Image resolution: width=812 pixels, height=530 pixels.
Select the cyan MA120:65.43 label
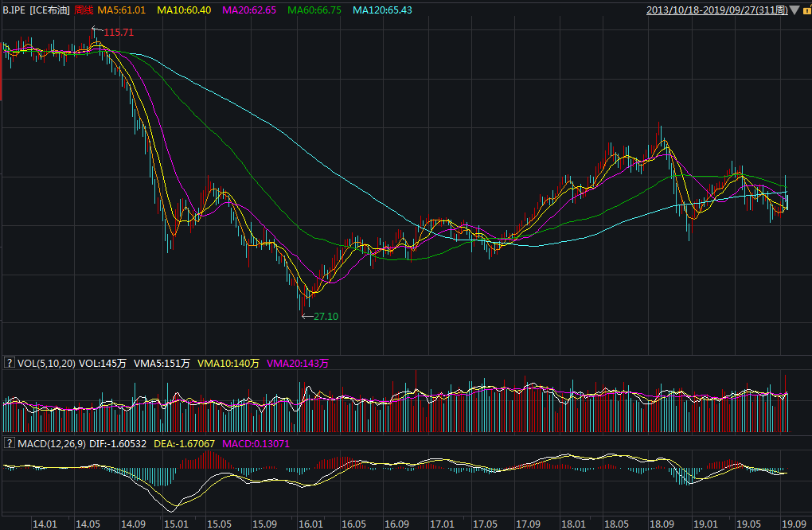click(x=382, y=10)
